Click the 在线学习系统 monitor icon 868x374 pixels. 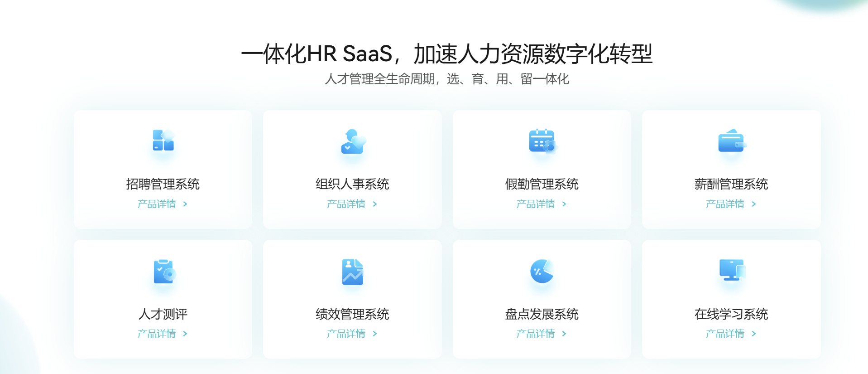[x=732, y=270]
